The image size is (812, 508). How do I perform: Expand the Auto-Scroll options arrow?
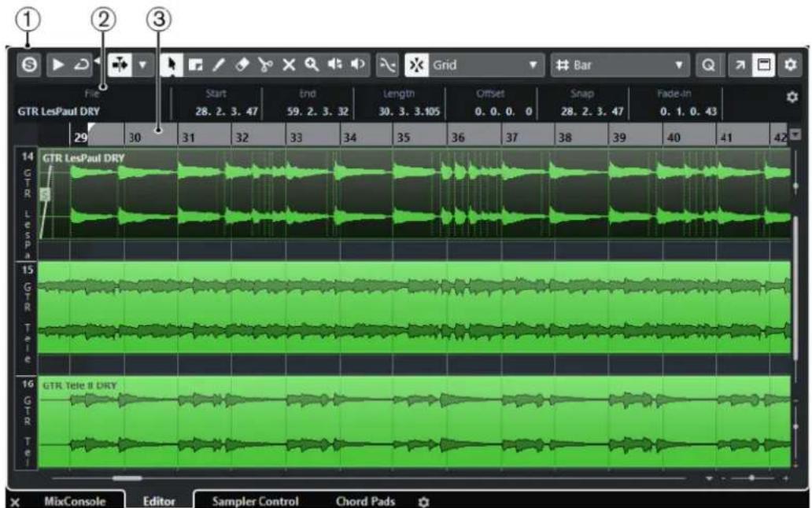coord(142,65)
